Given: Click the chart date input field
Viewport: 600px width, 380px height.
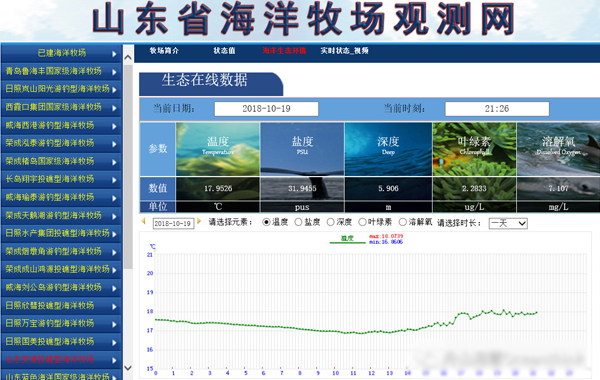Looking at the screenshot, I should pos(173,223).
